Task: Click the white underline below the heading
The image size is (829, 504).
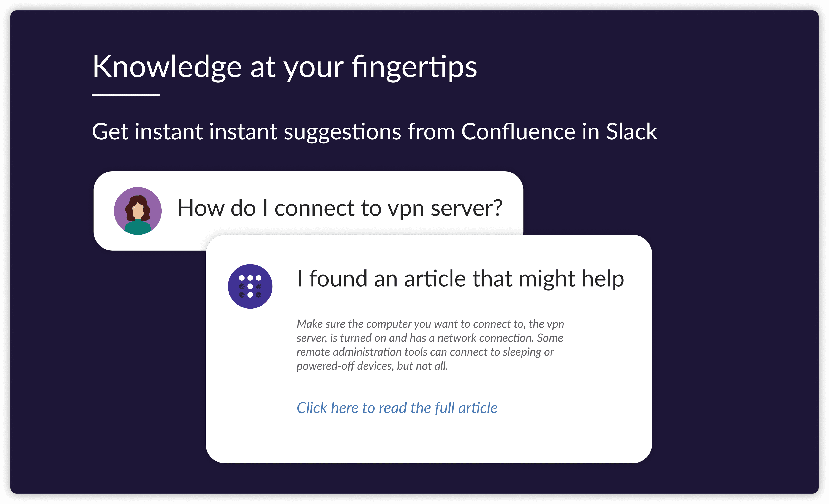Action: [x=125, y=95]
